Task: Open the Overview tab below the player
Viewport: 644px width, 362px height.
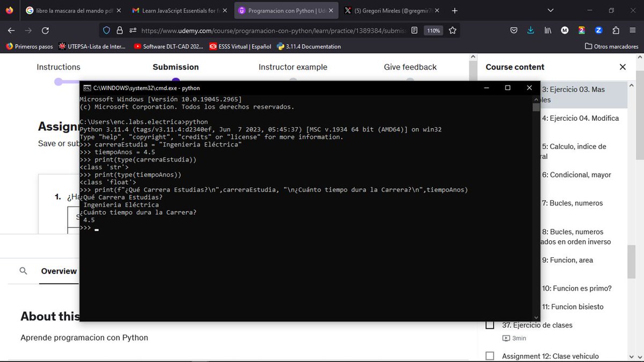Action: 58,271
